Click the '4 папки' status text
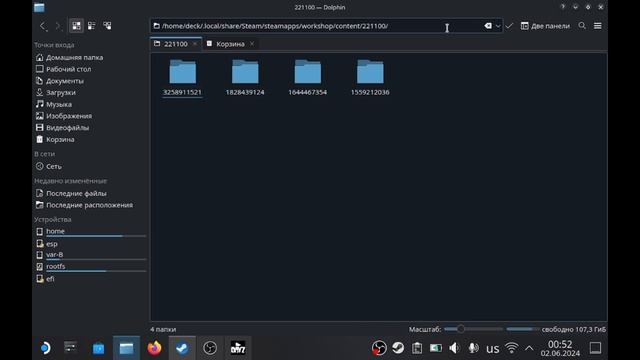Viewport: 640px width, 360px height. tap(163, 329)
